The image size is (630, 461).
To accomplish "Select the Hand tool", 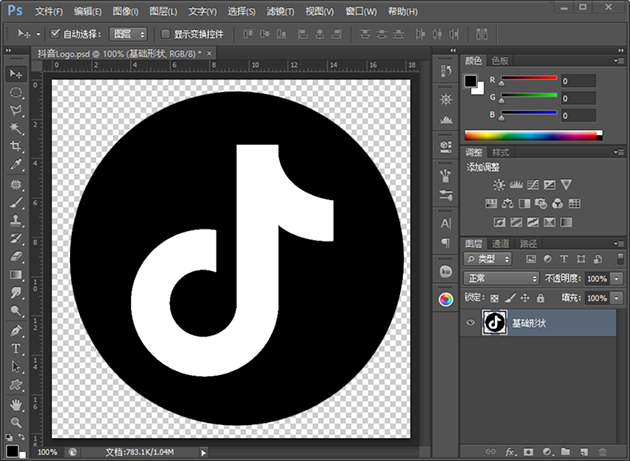I will click(x=16, y=405).
